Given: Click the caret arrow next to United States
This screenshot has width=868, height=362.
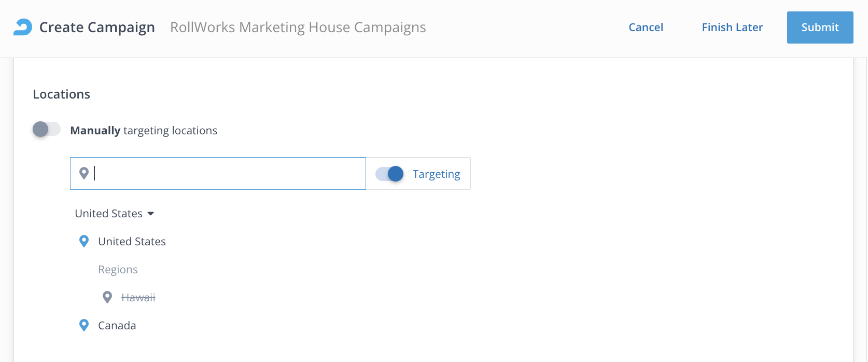Looking at the screenshot, I should (x=151, y=214).
